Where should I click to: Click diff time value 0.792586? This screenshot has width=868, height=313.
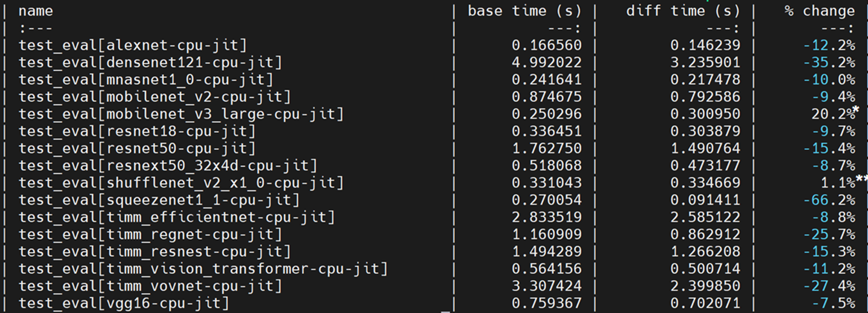705,97
